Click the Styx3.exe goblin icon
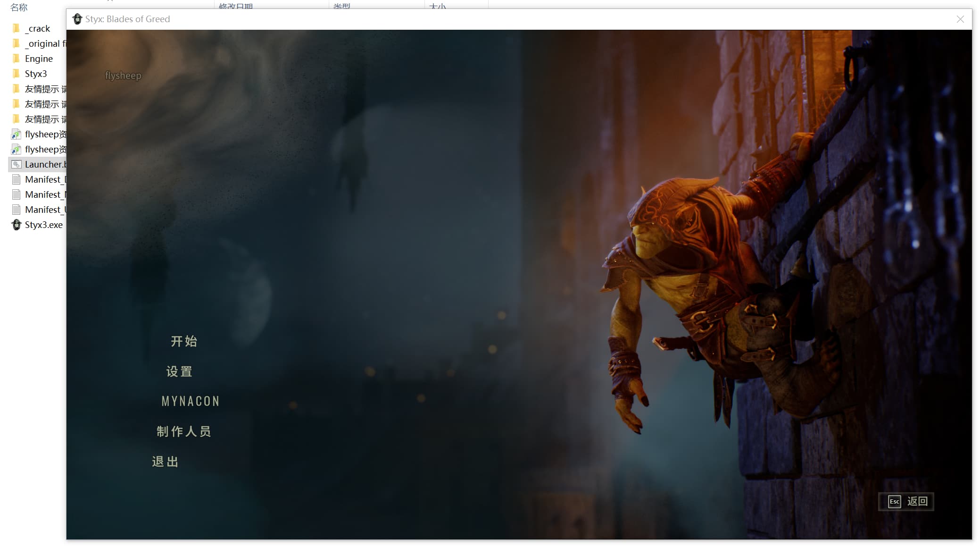Screen dimensions: 980x547 [17, 225]
